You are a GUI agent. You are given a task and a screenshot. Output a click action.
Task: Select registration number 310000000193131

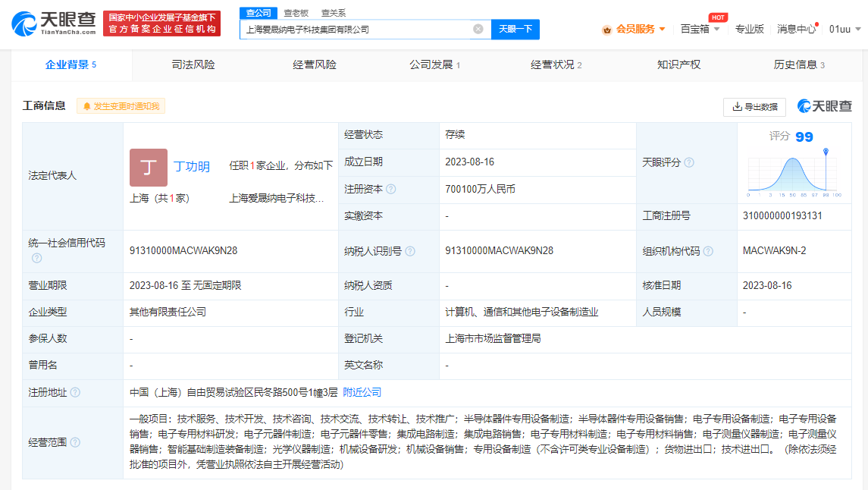[782, 216]
